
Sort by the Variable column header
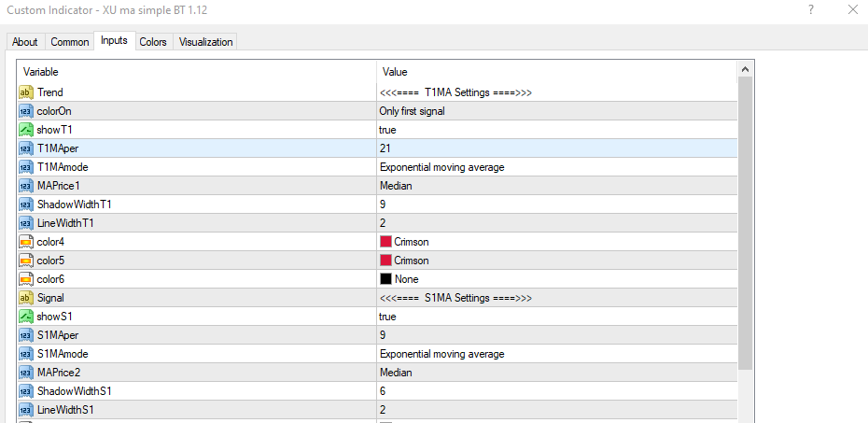tap(196, 72)
